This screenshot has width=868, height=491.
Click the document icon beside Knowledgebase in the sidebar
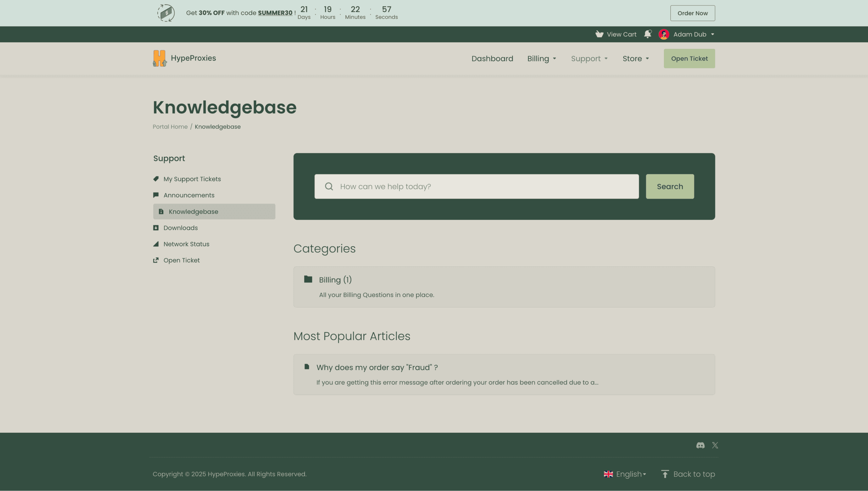(x=161, y=212)
